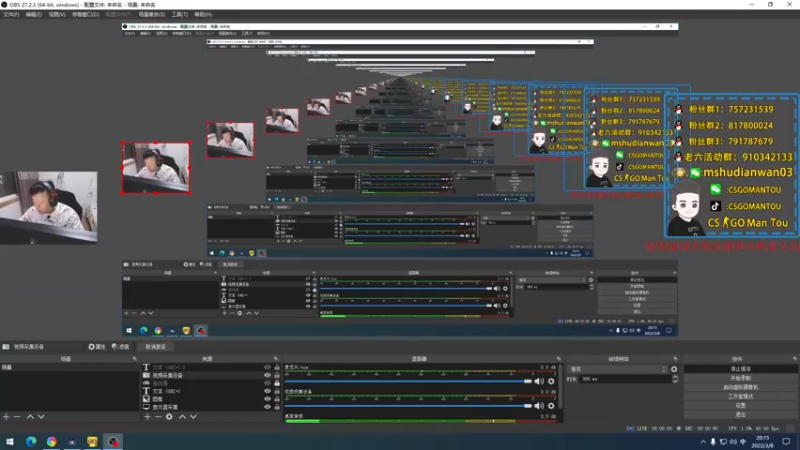This screenshot has height=450, width=800.
Task: Click the 滤镜 filters button
Action: click(120, 346)
